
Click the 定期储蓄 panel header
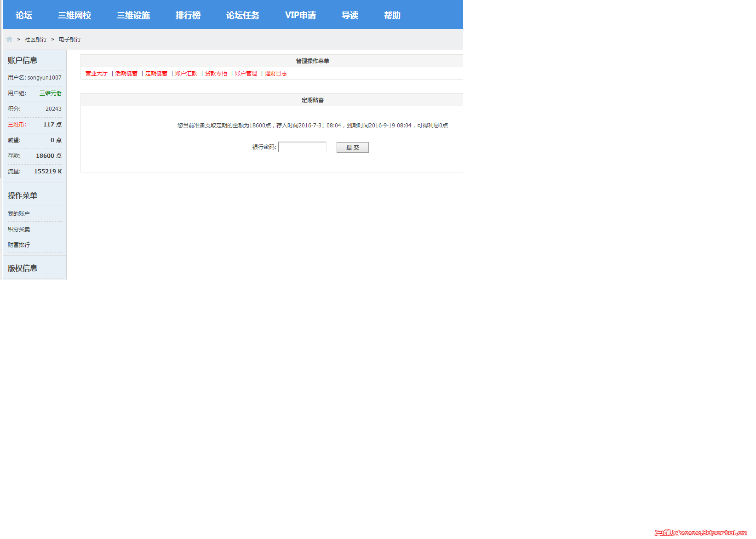coord(313,100)
